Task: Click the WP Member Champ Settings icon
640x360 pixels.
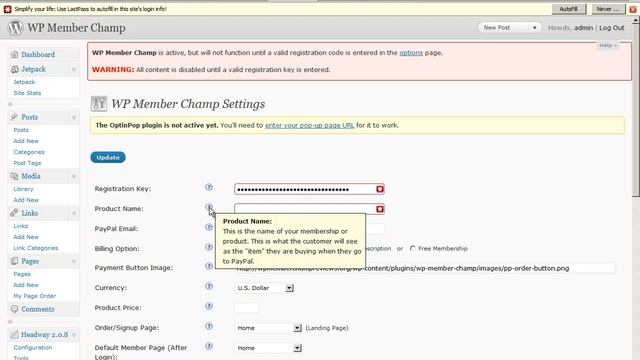Action: click(99, 104)
